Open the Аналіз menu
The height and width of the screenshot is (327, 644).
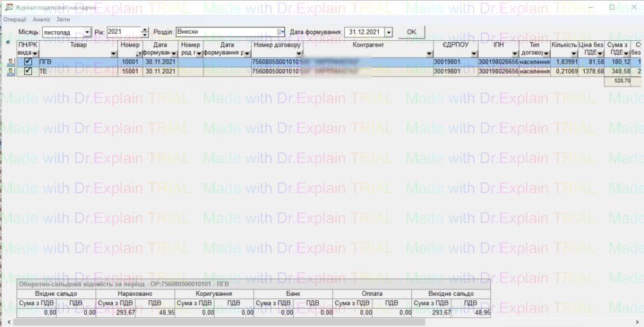[x=40, y=20]
